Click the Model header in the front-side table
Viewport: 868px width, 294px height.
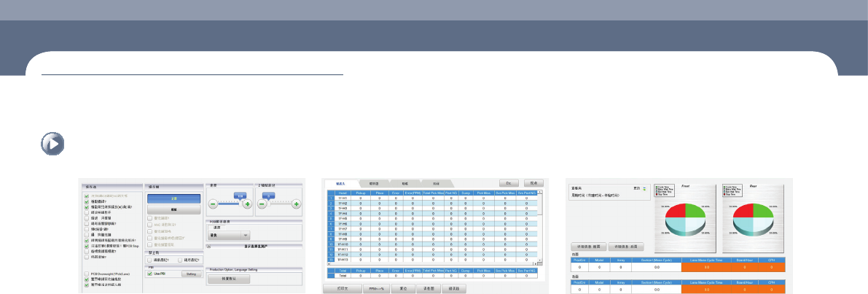(x=600, y=260)
